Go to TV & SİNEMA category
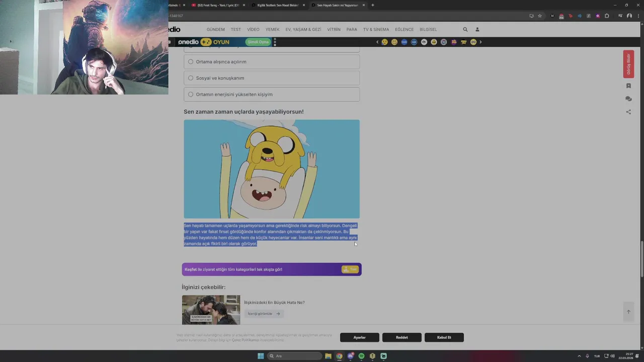This screenshot has width=644, height=362. (376, 30)
